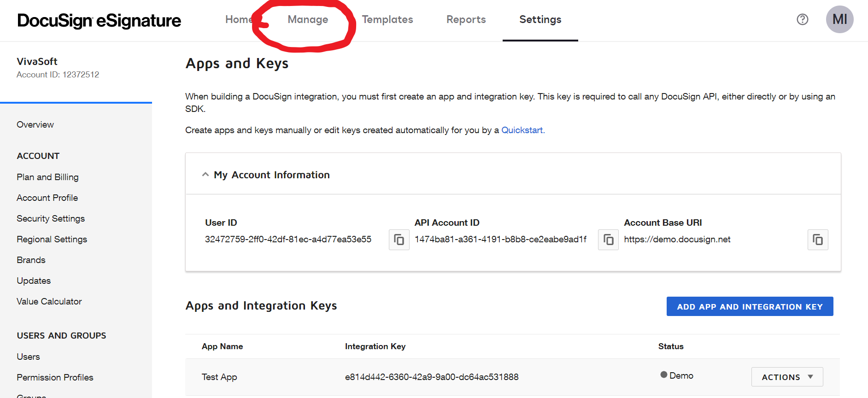Go to the Manage tab
The image size is (868, 398).
(308, 19)
